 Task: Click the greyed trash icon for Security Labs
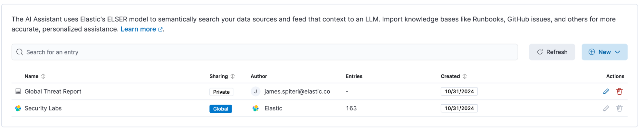619,108
